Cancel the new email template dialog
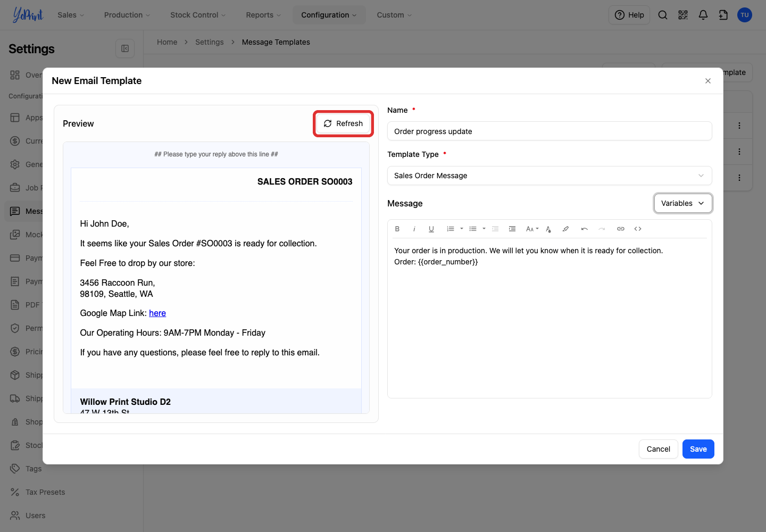The height and width of the screenshot is (532, 766). pos(658,449)
